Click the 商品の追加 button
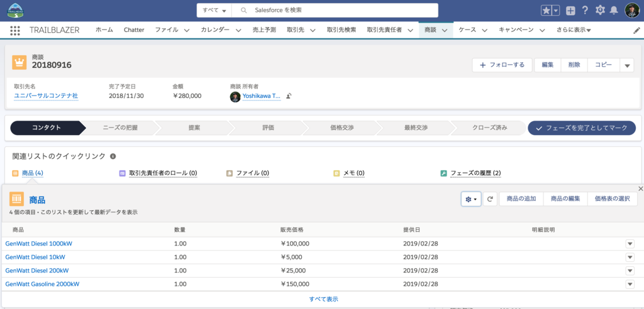Screen dimensions: 644x309 [521, 199]
